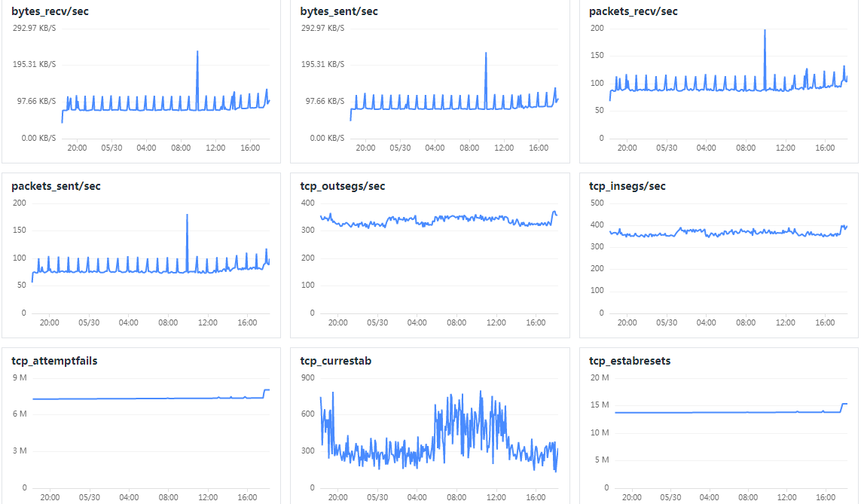This screenshot has height=504, width=864.
Task: Click the 9 M axis value in tcp_attemptfails
Action: pyautogui.click(x=20, y=378)
